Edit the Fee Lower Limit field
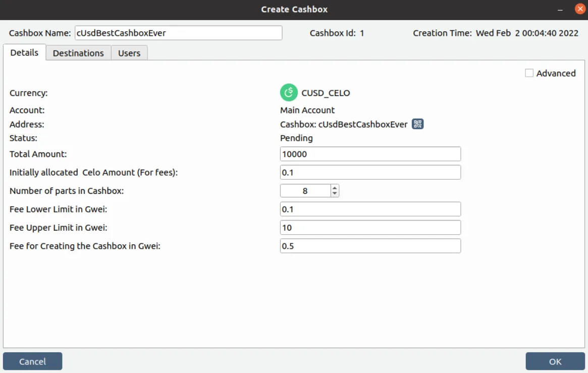Screen dimensions: 588x373 (370, 209)
